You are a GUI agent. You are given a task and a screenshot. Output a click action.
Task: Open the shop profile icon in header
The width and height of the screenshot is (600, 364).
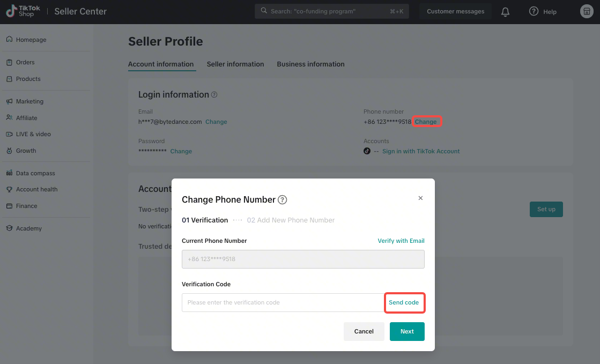point(587,11)
